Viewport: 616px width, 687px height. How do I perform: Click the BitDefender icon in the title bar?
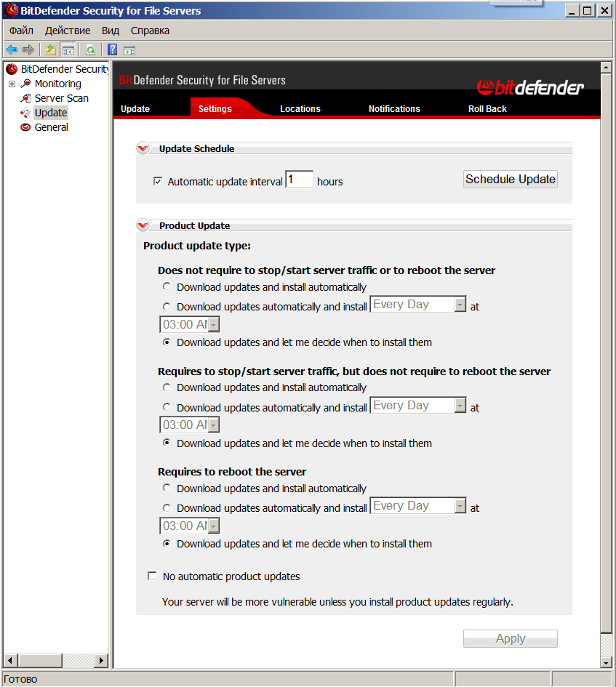point(10,10)
